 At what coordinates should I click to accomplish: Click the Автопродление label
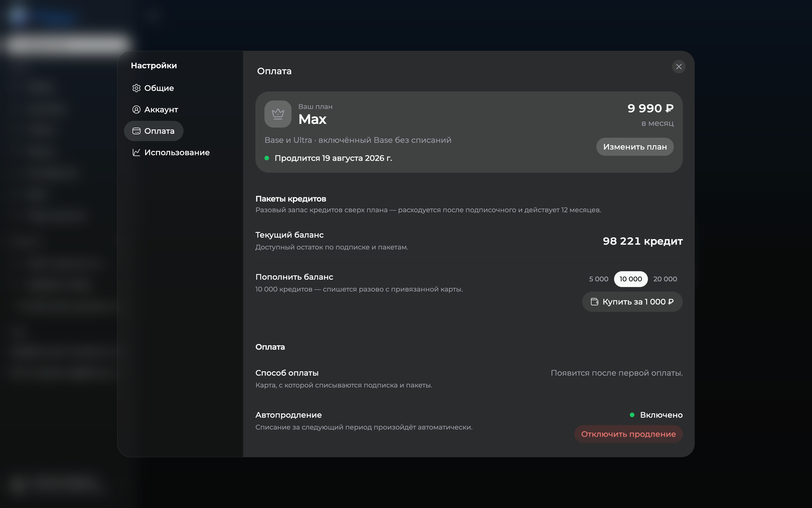288,415
